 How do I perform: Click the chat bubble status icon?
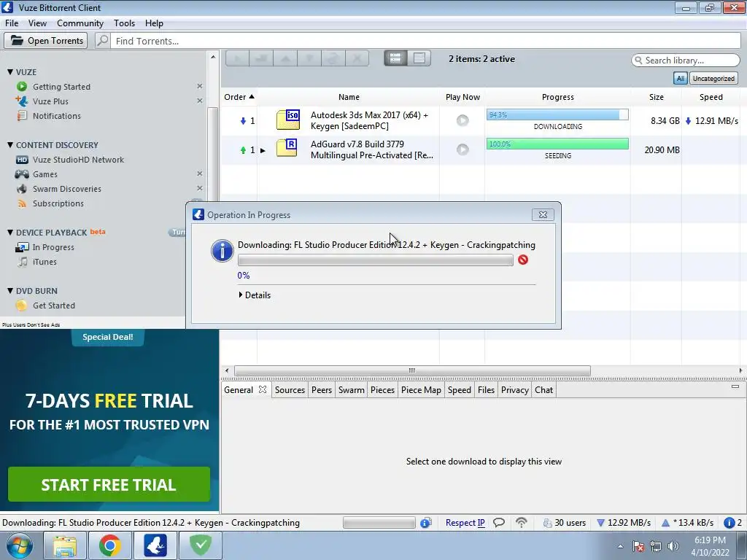coord(499,523)
